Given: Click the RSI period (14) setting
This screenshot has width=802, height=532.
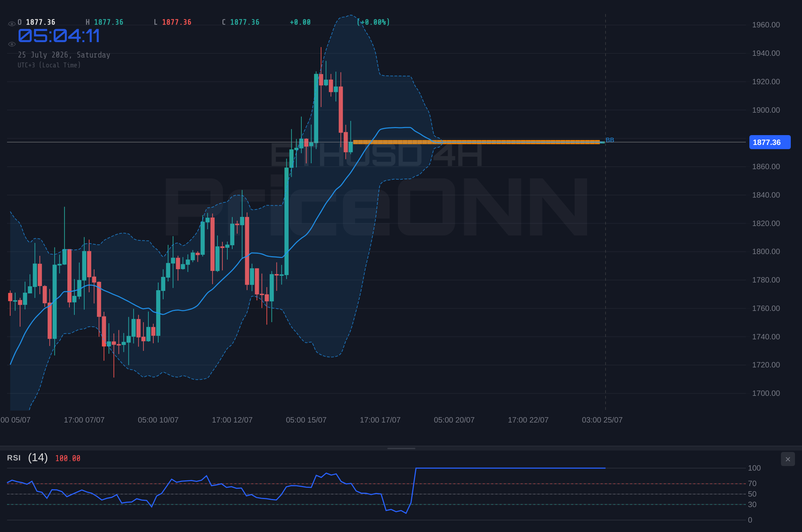Looking at the screenshot, I should [38, 458].
